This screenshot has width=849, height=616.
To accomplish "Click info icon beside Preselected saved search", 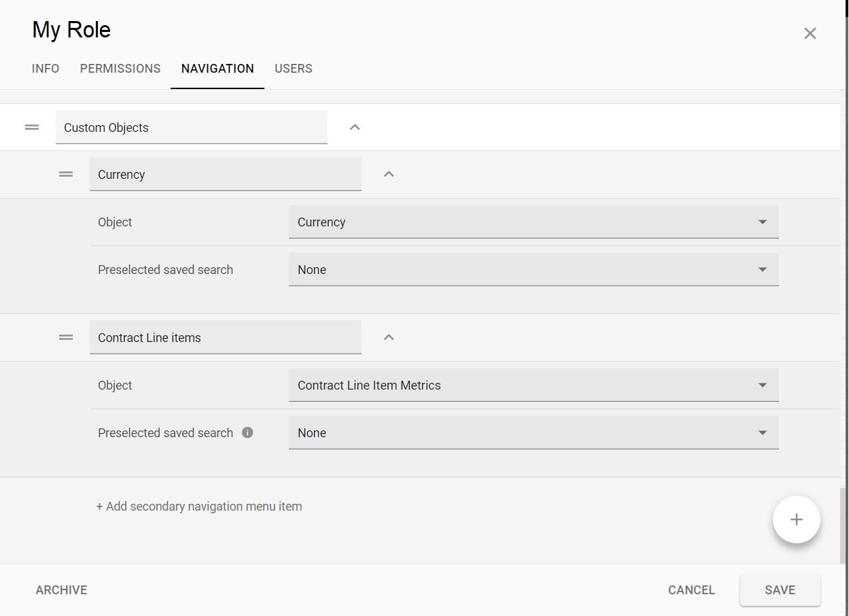I will click(x=247, y=432).
